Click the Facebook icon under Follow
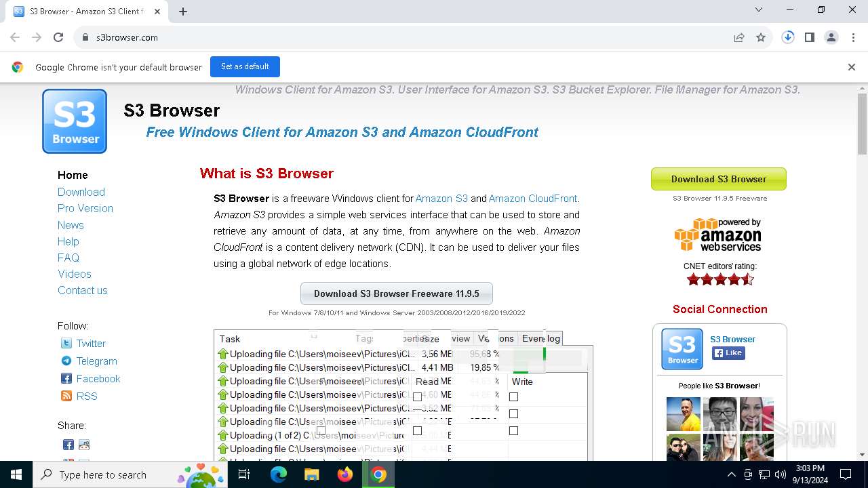Image resolution: width=868 pixels, height=488 pixels. click(x=66, y=379)
